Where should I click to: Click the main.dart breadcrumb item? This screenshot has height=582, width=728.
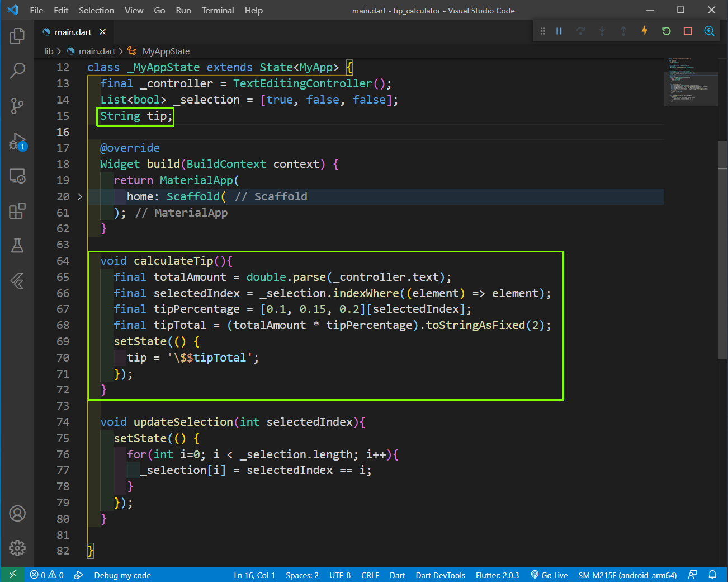97,51
